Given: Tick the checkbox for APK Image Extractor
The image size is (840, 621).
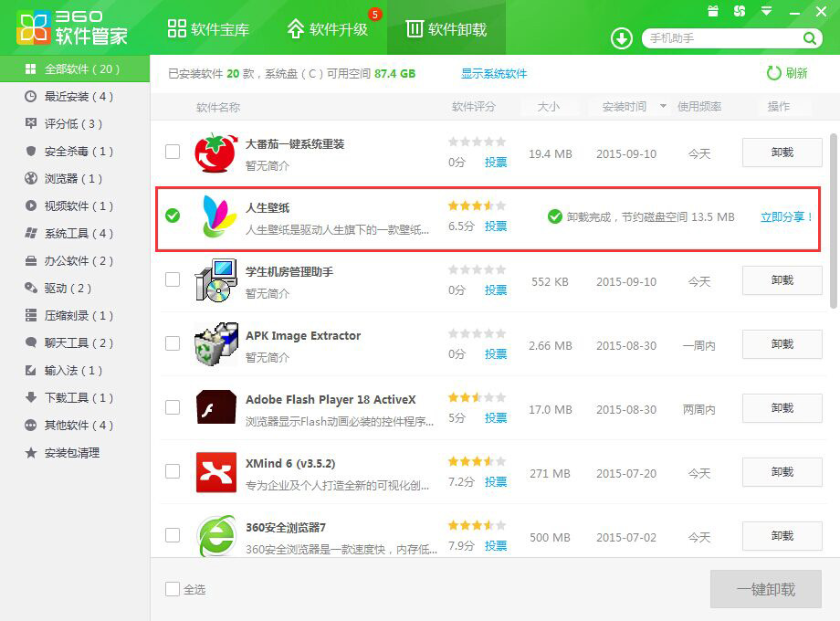Looking at the screenshot, I should (173, 343).
